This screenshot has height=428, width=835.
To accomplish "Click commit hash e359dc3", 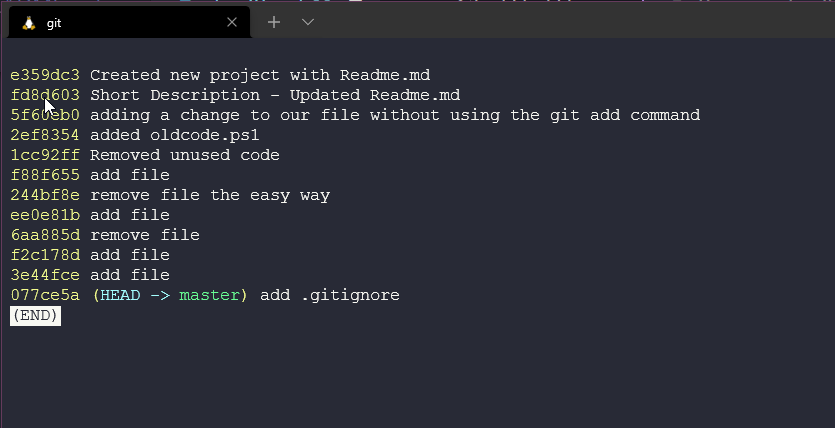I will coord(45,75).
